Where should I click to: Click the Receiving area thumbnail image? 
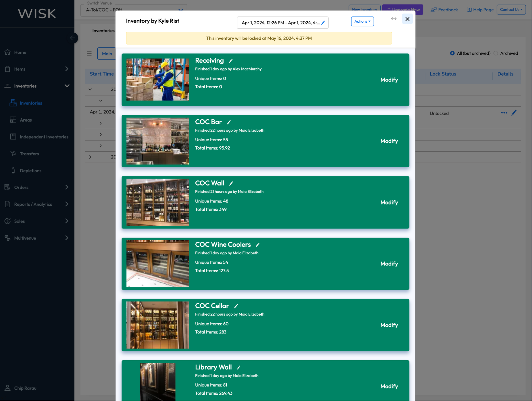157,79
